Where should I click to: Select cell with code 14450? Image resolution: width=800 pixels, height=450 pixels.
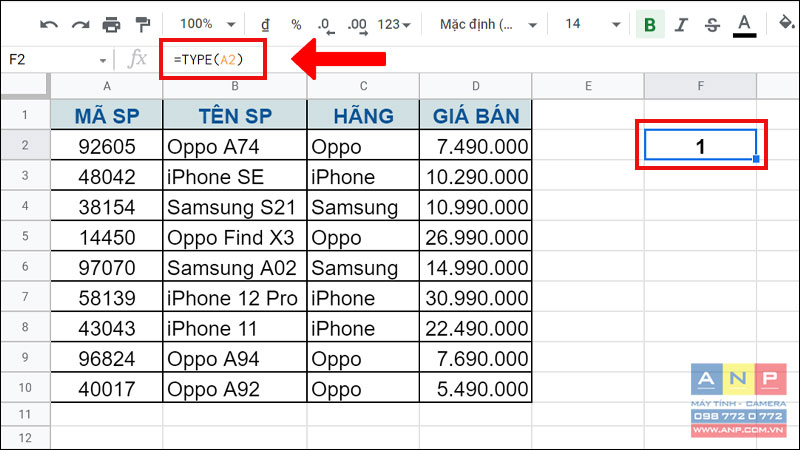tap(107, 237)
